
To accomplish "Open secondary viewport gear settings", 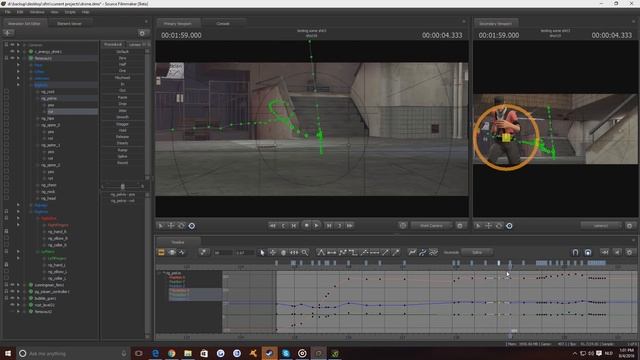I will [x=629, y=226].
